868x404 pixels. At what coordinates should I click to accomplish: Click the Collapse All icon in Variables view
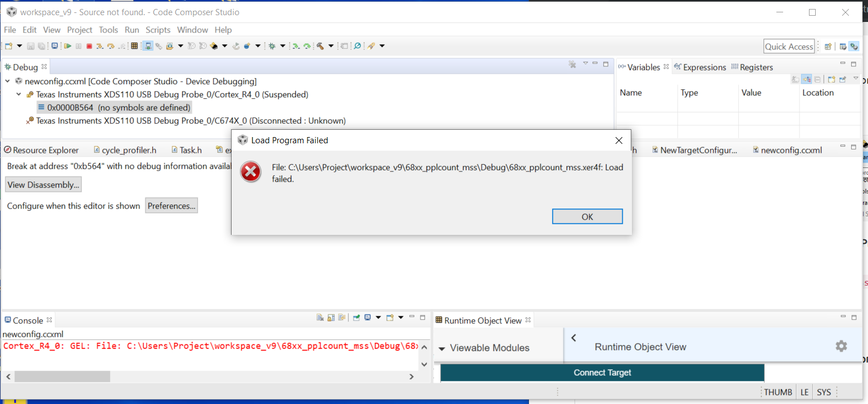pos(817,79)
